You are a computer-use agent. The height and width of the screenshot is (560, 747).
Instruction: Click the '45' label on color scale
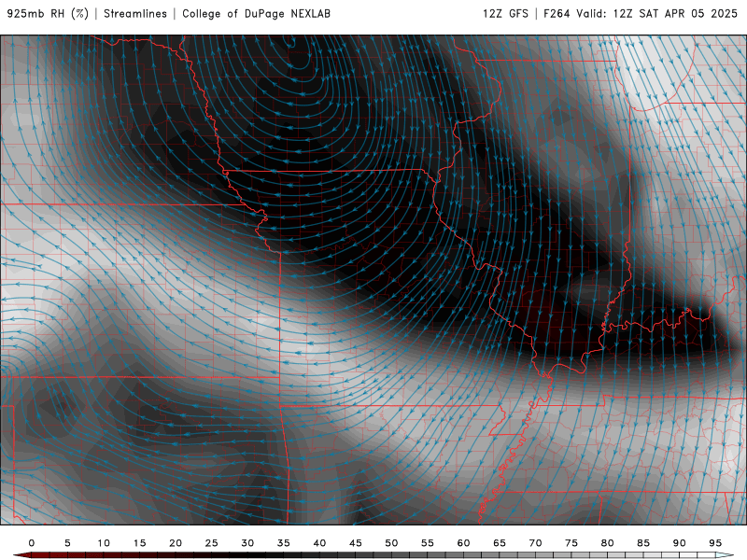(x=356, y=543)
